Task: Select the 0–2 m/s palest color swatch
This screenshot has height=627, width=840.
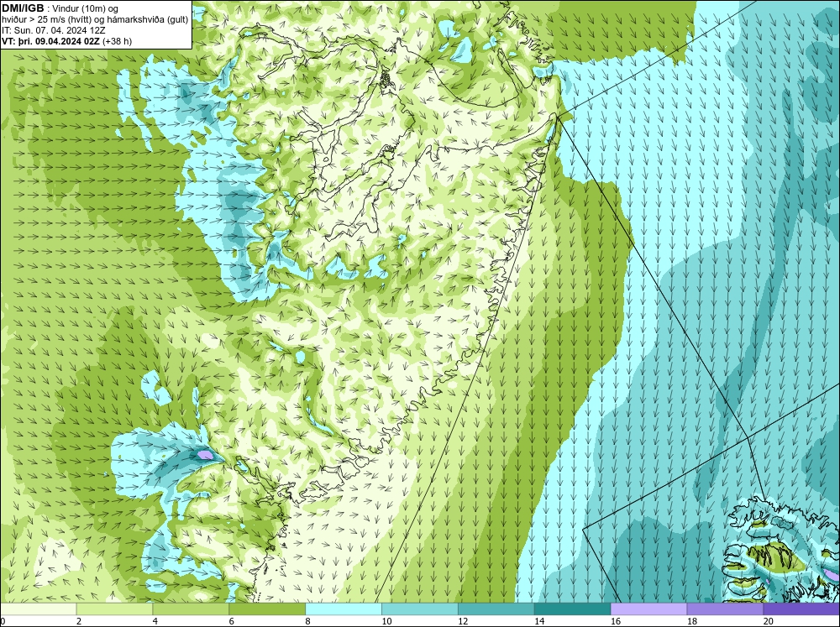Action: pyautogui.click(x=39, y=609)
